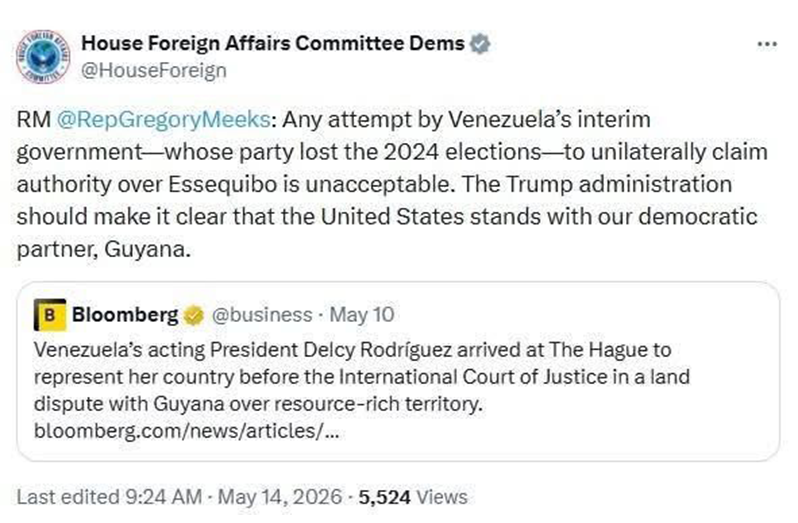
Task: Open the House Foreign Affairs Committee Dems name
Action: click(x=273, y=43)
